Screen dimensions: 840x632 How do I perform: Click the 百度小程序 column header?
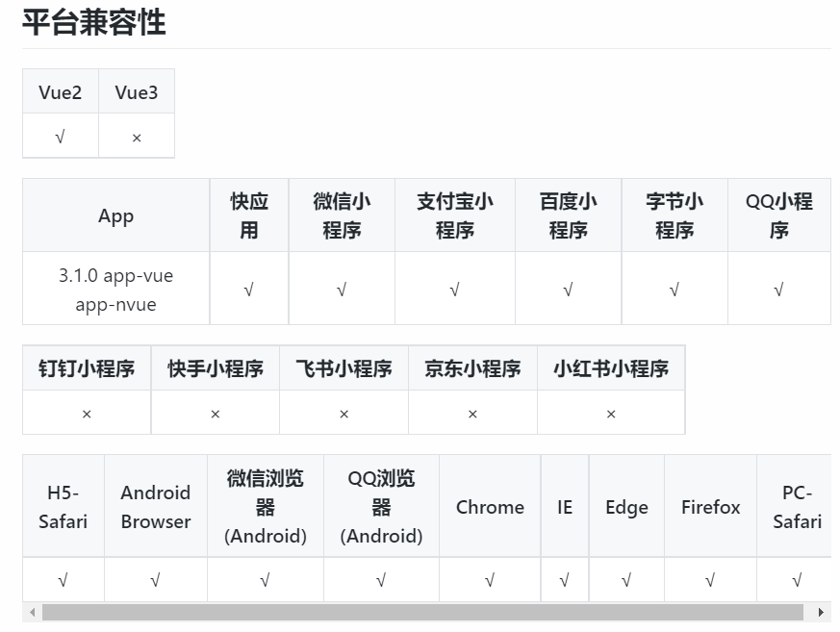(568, 214)
